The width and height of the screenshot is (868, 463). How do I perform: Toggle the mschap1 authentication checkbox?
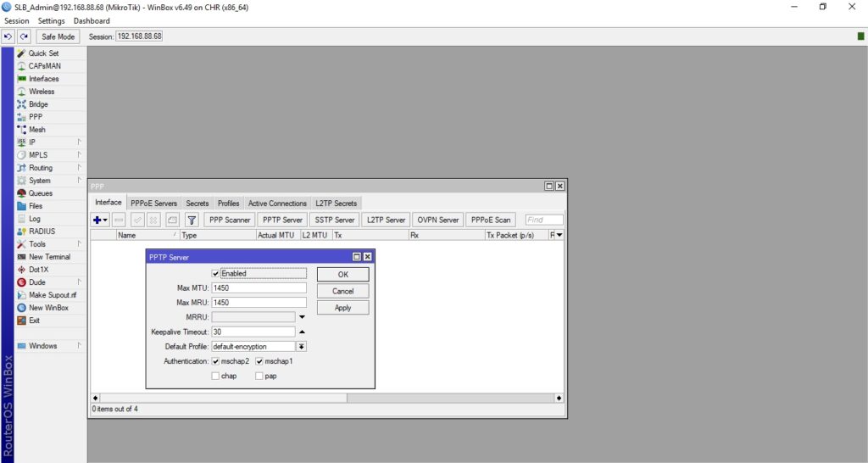259,361
